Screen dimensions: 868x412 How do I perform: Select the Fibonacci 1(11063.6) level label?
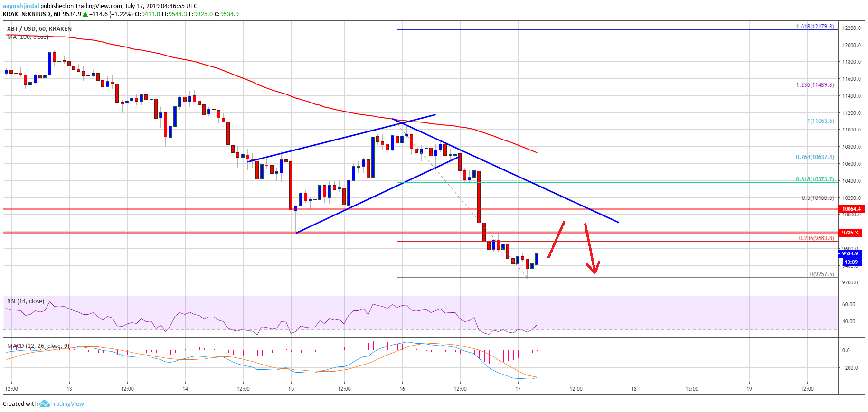click(821, 121)
